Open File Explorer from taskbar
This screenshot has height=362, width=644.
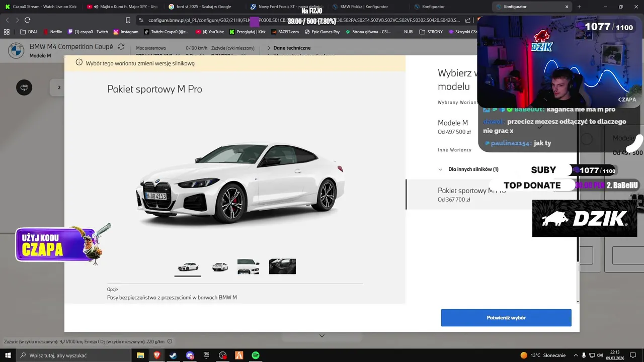140,355
